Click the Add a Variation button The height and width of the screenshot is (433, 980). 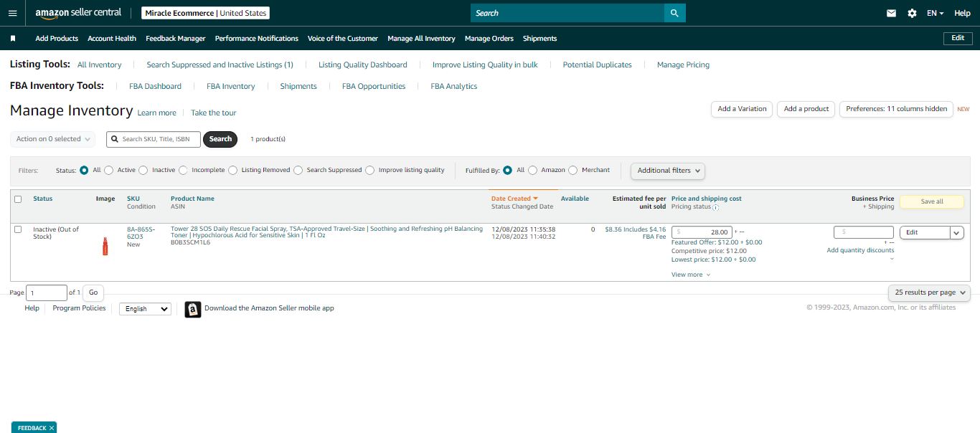(x=742, y=109)
